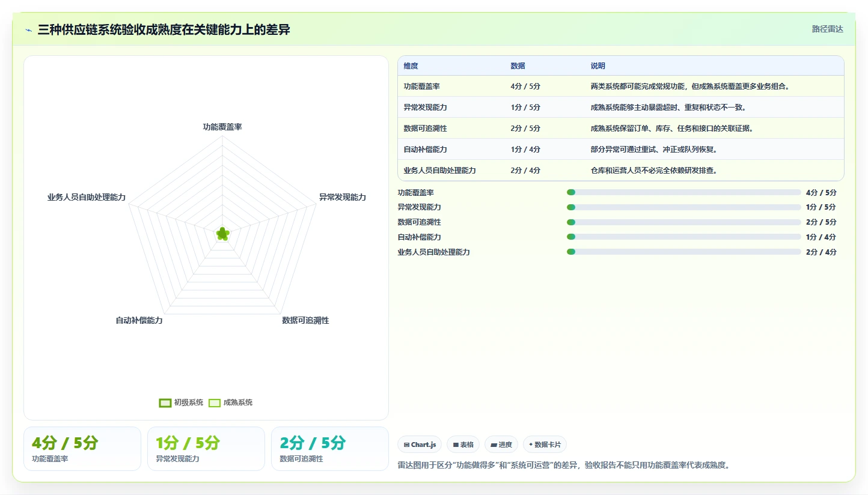Click the 业务人员自助处理能力 progress bar
Screen dimensions: 868x495
[x=683, y=252]
